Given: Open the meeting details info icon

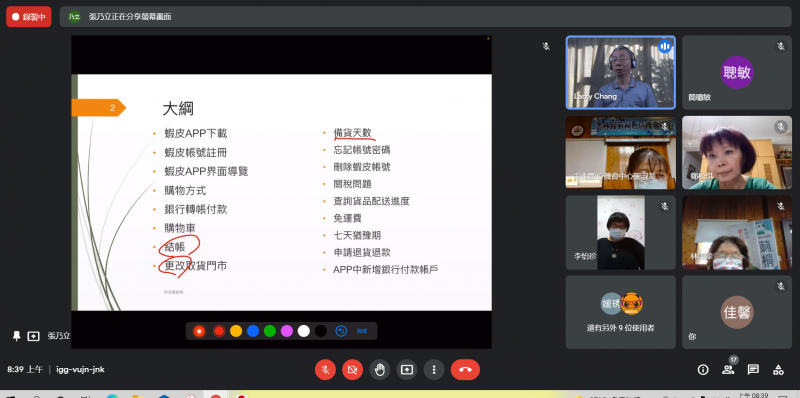Looking at the screenshot, I should [703, 369].
